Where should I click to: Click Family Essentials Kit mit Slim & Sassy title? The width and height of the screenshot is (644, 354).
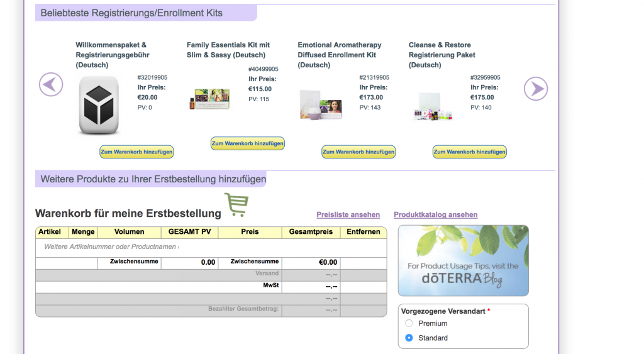point(228,50)
